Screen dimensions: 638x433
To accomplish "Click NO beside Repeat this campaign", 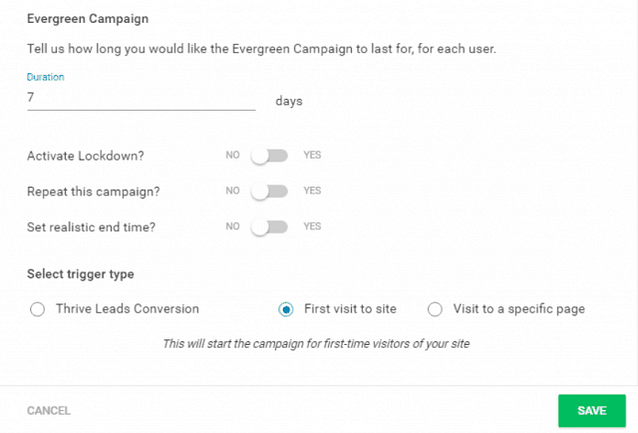I will click(x=233, y=191).
